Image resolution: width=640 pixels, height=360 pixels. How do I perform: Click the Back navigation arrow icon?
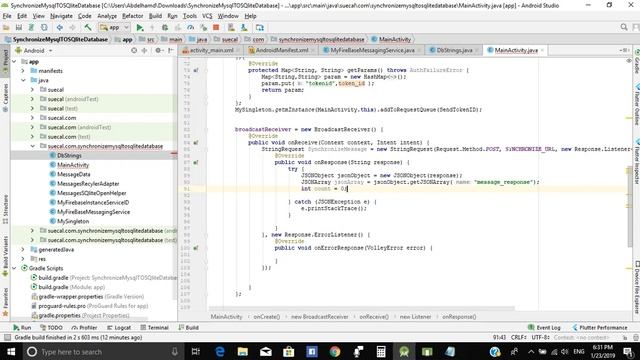[x=60, y=27]
